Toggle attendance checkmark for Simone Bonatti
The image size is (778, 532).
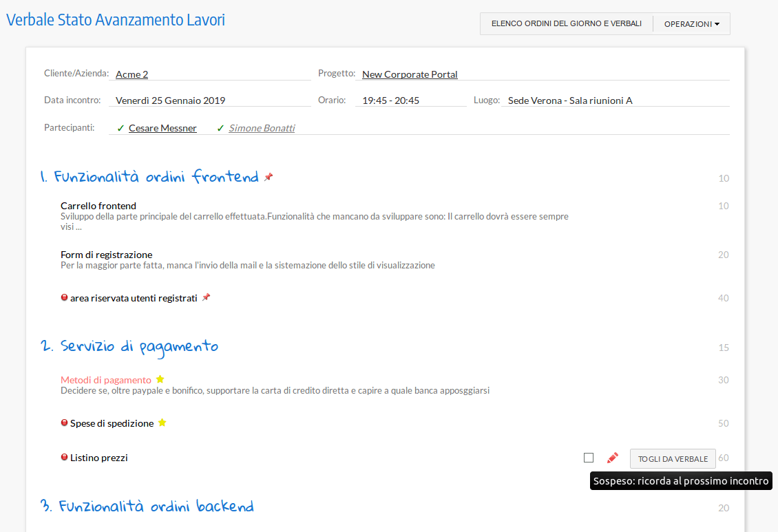[221, 128]
